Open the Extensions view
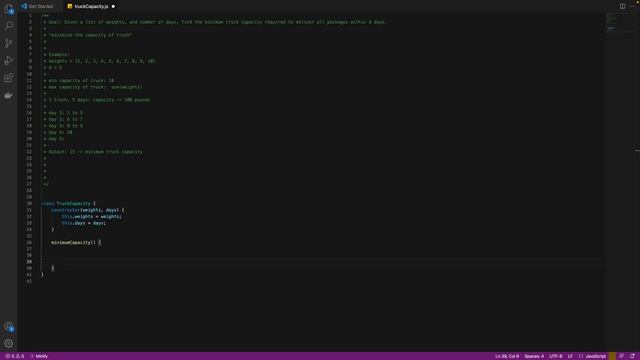Image resolution: width=640 pixels, height=360 pixels. (9, 78)
